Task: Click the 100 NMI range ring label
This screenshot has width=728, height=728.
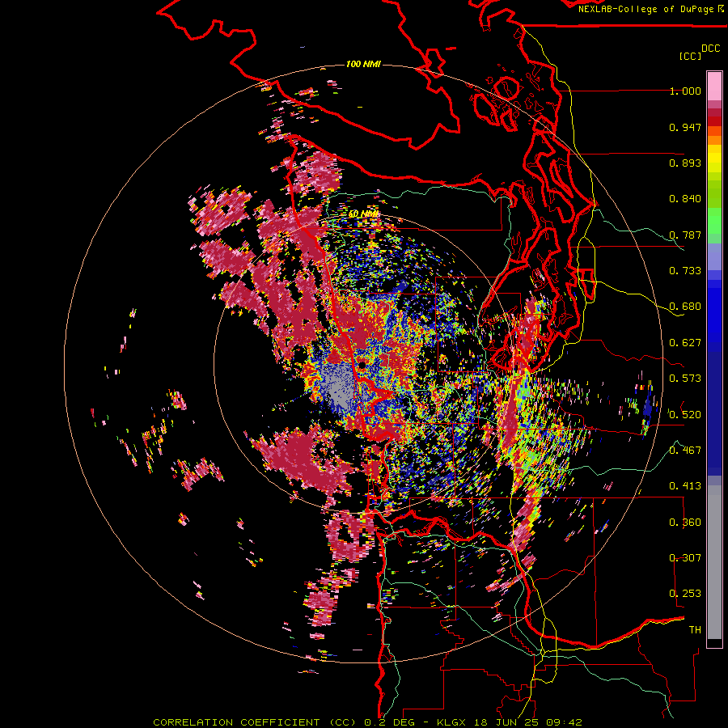Action: 363,64
